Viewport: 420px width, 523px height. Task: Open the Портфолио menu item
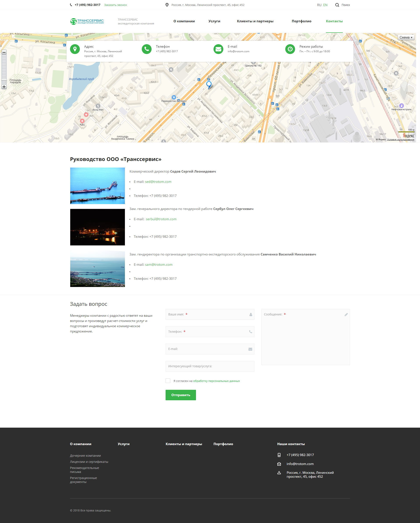point(301,21)
